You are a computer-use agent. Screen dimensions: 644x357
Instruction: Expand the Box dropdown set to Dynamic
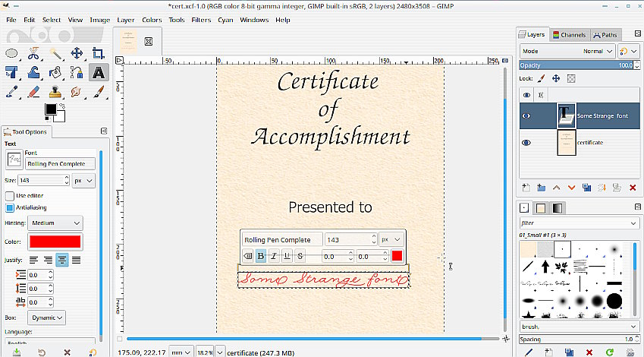pos(46,318)
